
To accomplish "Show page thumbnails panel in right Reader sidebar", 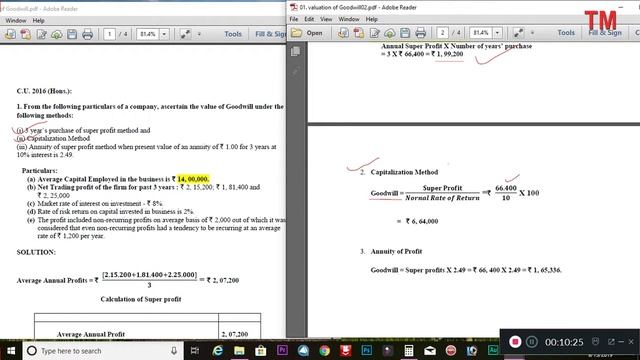I will pos(296,51).
